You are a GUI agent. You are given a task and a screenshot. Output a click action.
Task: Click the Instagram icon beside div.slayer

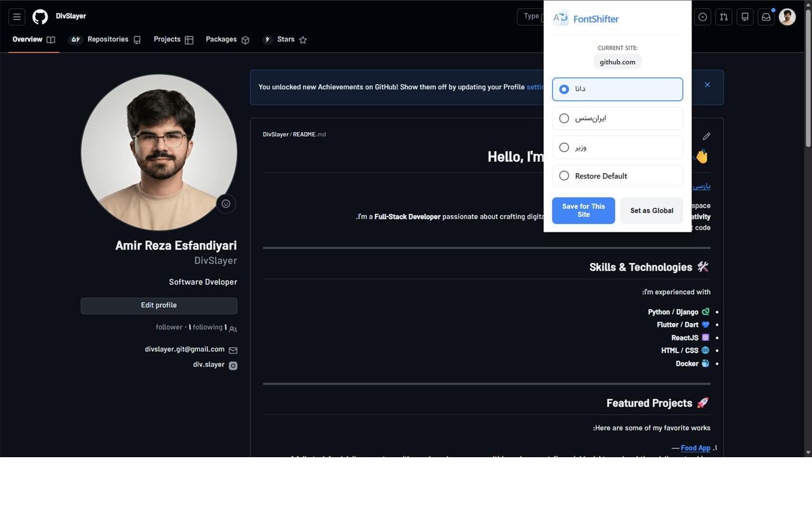(233, 366)
